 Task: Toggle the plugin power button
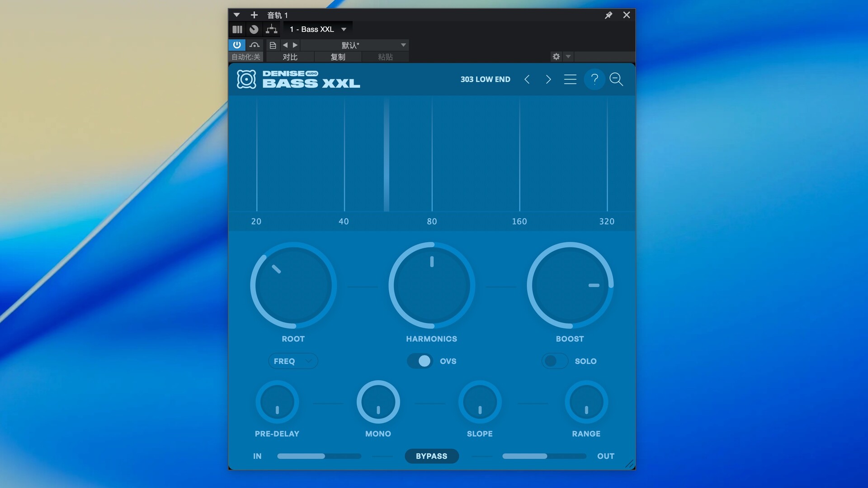point(237,45)
